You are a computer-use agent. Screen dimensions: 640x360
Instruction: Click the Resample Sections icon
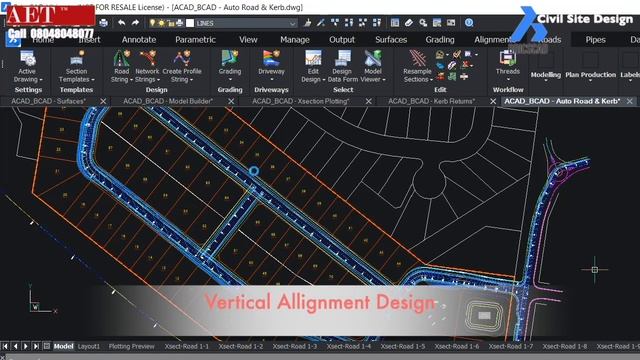click(x=418, y=58)
